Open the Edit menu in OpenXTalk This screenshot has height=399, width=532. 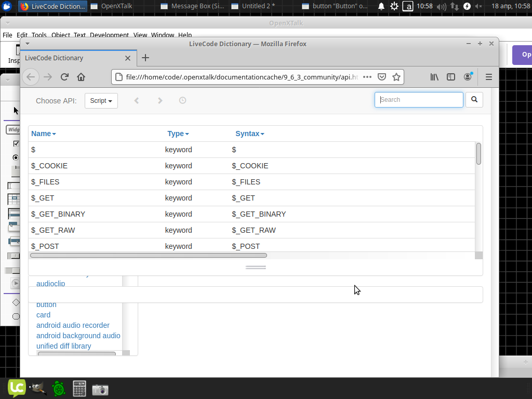pos(22,35)
